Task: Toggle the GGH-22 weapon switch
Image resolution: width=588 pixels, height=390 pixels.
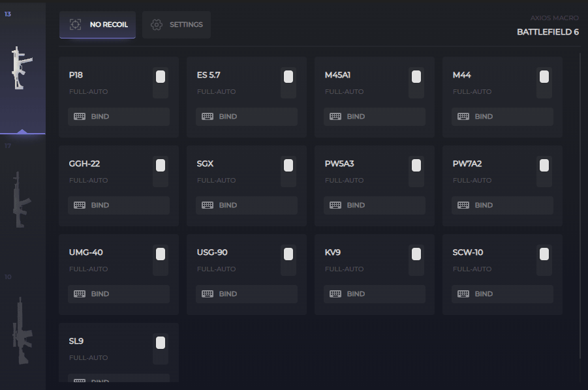Action: pos(161,172)
